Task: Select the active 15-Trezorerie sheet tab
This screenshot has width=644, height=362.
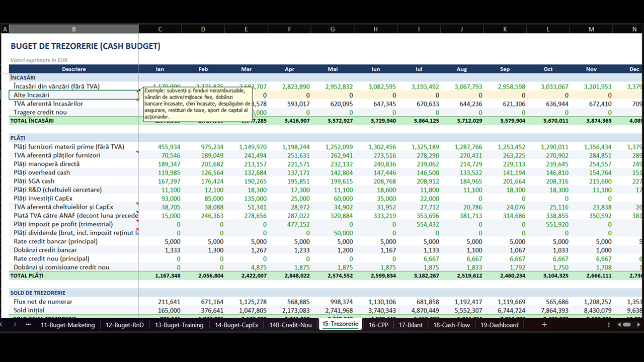Action: [x=340, y=324]
